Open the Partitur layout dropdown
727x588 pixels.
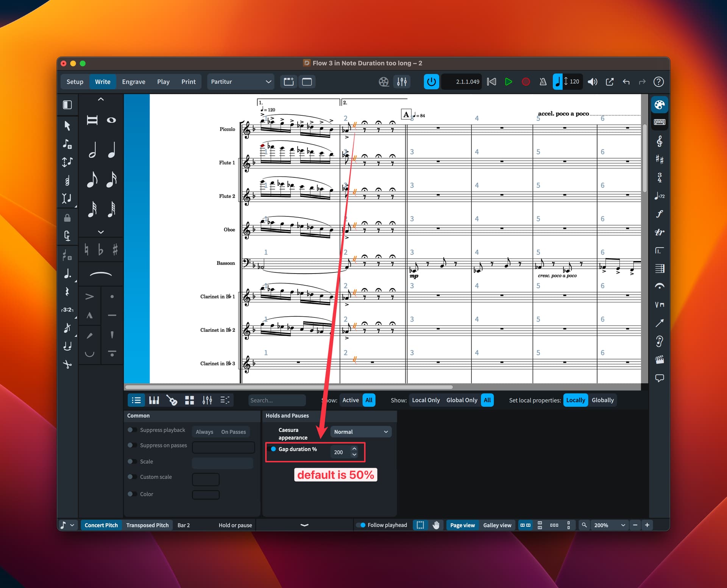[241, 82]
